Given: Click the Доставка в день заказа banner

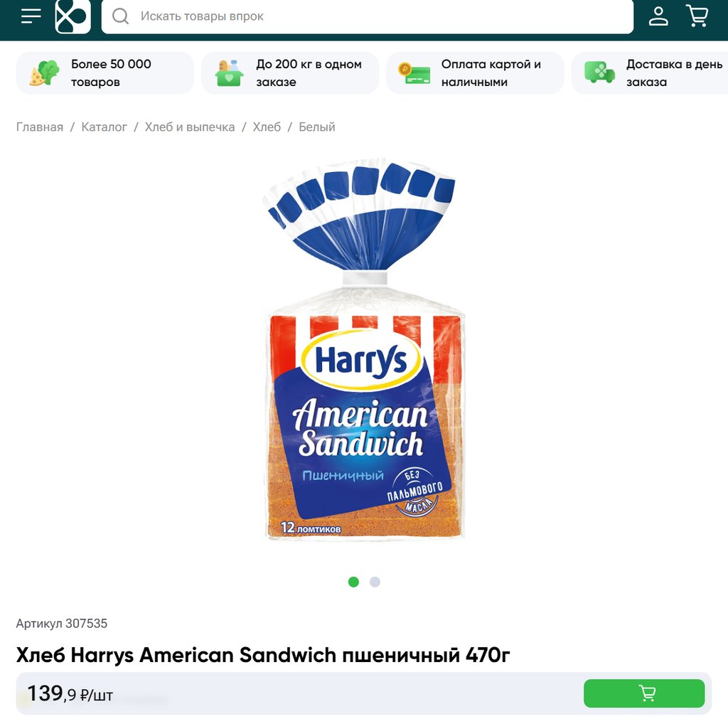Looking at the screenshot, I should tap(650, 73).
